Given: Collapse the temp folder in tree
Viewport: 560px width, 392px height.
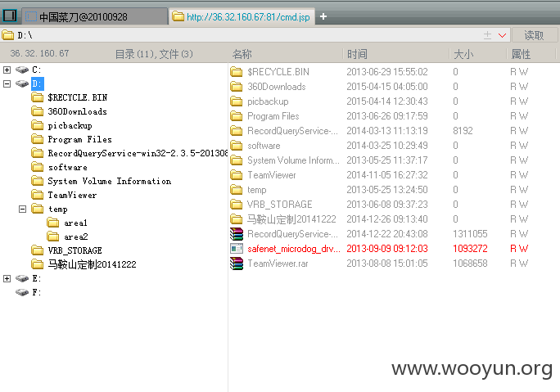Looking at the screenshot, I should [x=22, y=209].
